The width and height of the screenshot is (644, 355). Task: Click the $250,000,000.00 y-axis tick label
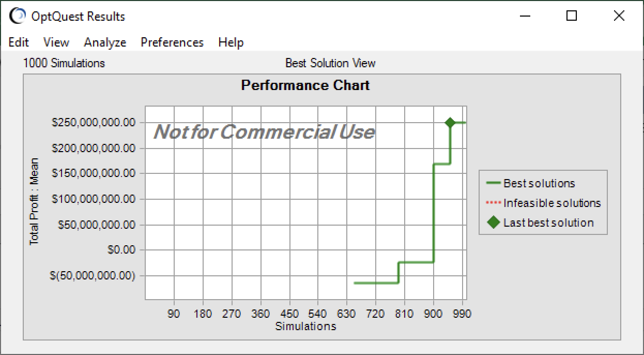pyautogui.click(x=94, y=123)
